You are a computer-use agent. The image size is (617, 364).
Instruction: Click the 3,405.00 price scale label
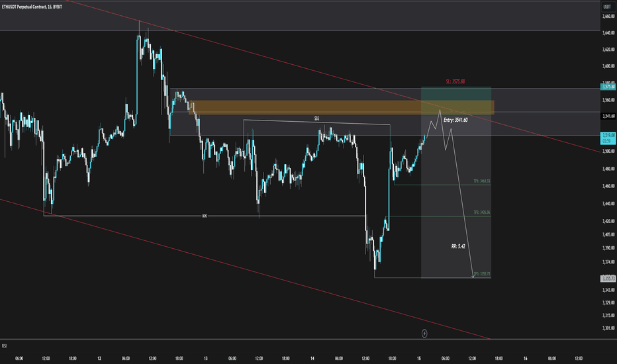608,234
